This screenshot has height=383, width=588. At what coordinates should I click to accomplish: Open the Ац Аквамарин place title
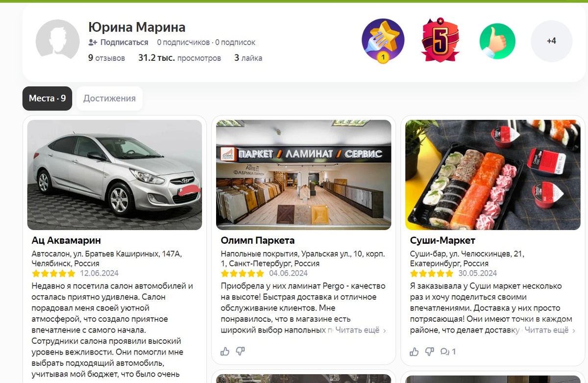pos(66,241)
